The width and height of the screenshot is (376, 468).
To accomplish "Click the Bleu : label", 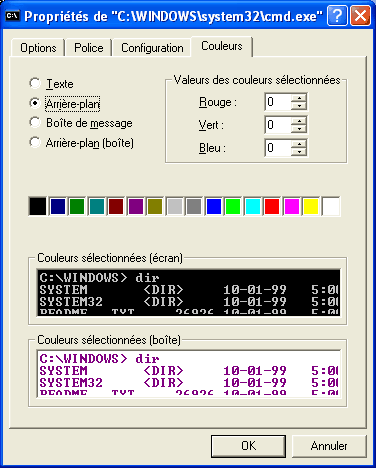I will click(212, 148).
